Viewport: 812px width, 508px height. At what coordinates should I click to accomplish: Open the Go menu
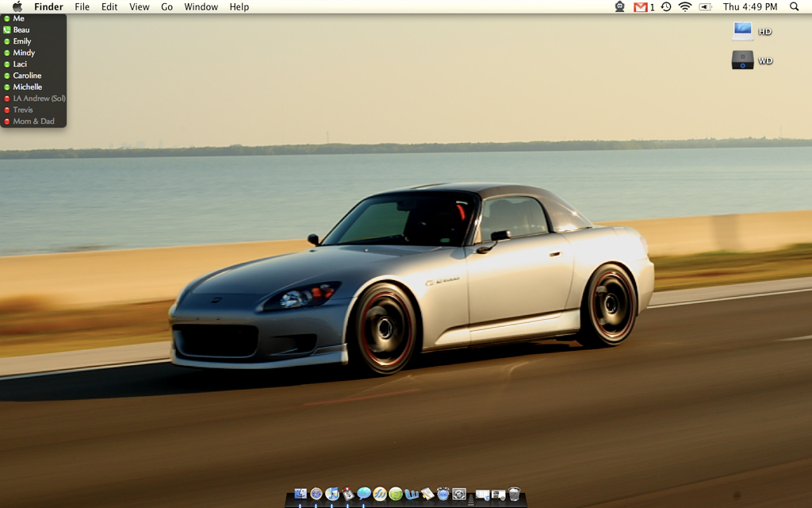pyautogui.click(x=167, y=7)
